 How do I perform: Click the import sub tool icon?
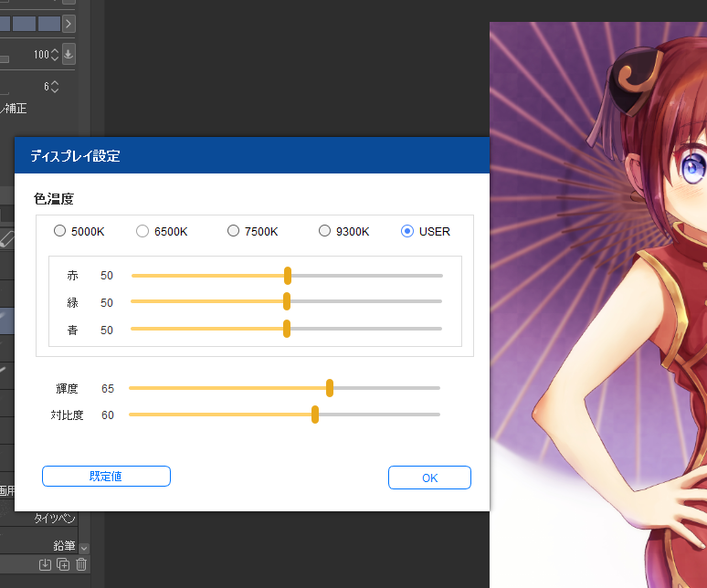(45, 564)
